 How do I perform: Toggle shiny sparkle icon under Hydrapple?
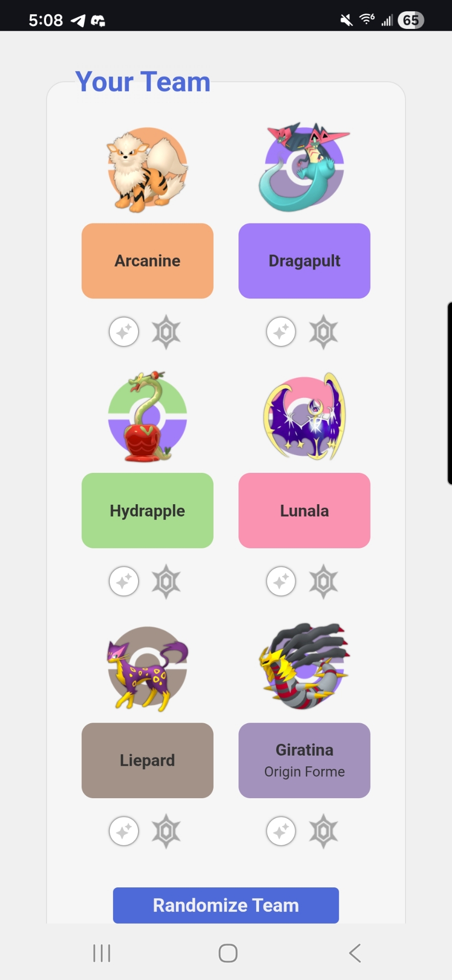124,582
